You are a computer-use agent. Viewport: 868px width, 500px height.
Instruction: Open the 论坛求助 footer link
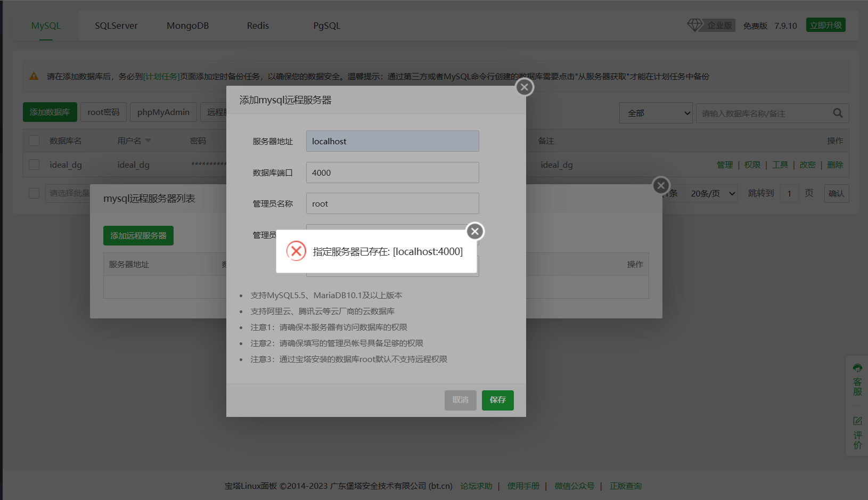click(476, 486)
